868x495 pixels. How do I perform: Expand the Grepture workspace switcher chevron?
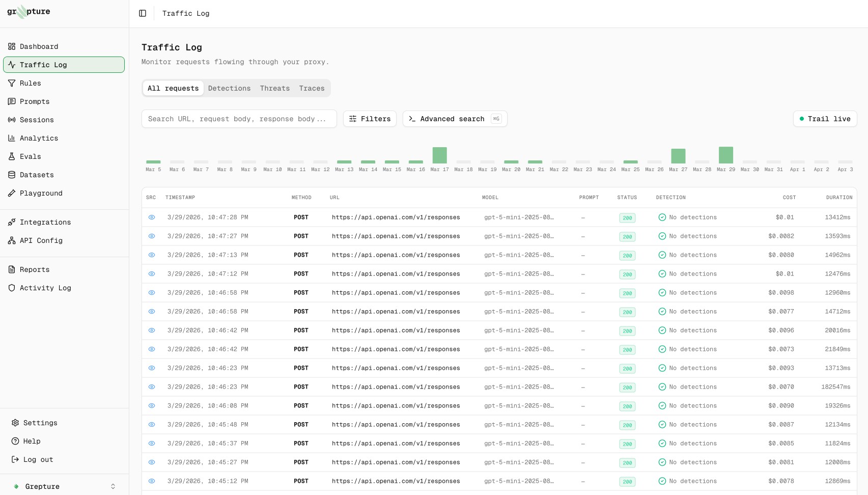tap(113, 486)
